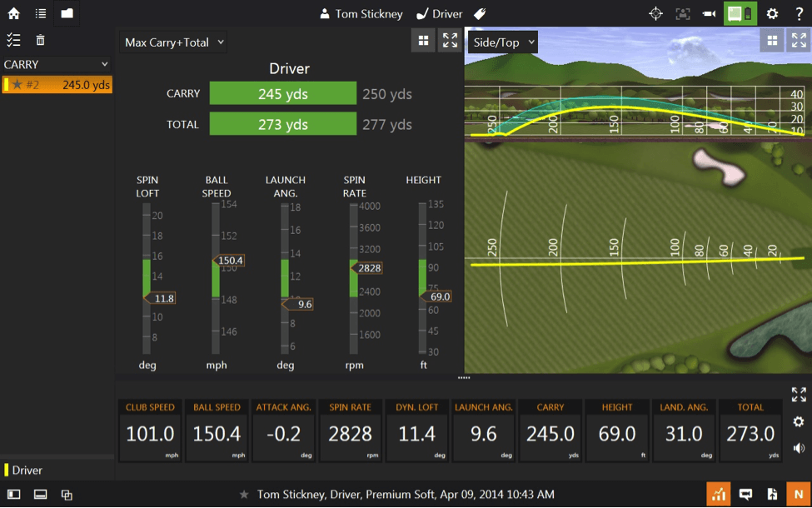Open the target crosshair tool
This screenshot has height=508, width=812.
click(x=655, y=13)
